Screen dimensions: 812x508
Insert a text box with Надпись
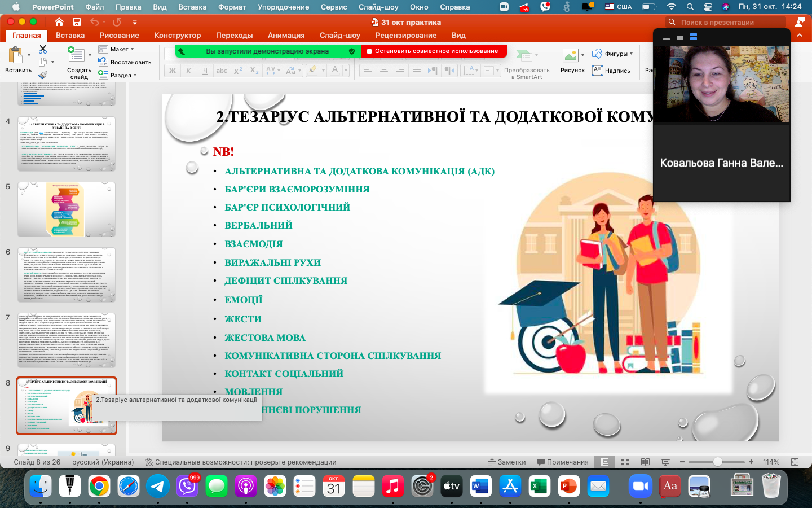[611, 71]
